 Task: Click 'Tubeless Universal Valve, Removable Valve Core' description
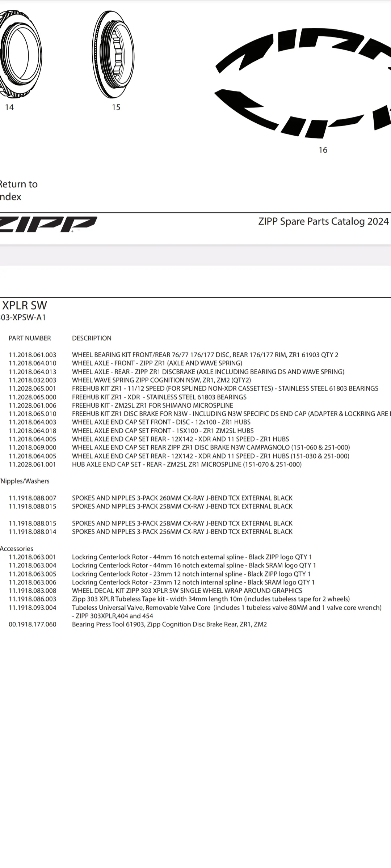tap(227, 612)
